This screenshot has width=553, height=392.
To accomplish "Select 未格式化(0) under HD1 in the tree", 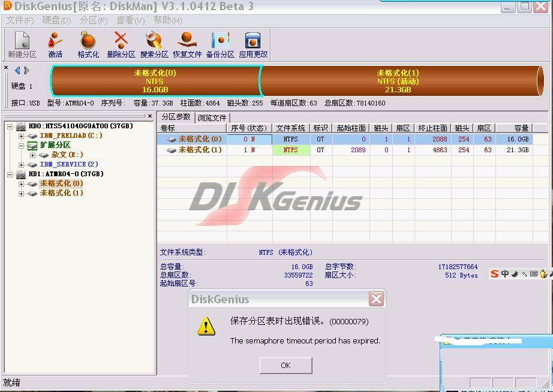I will click(x=61, y=183).
